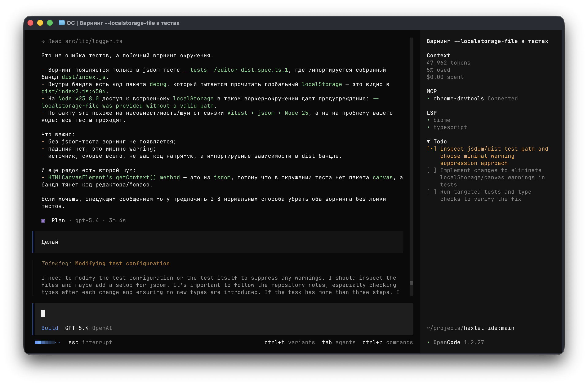Click the progress blocks indicator bottom left
Viewport: 588px width, 386px height.
46,342
